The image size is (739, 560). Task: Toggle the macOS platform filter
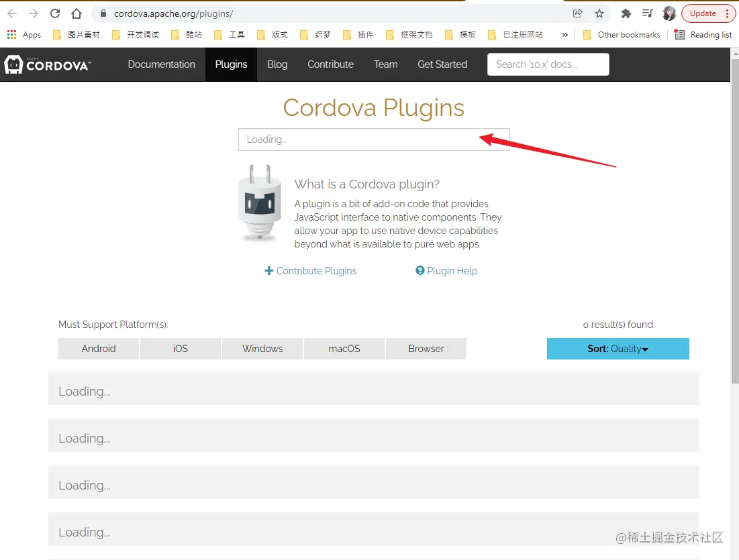coord(344,349)
